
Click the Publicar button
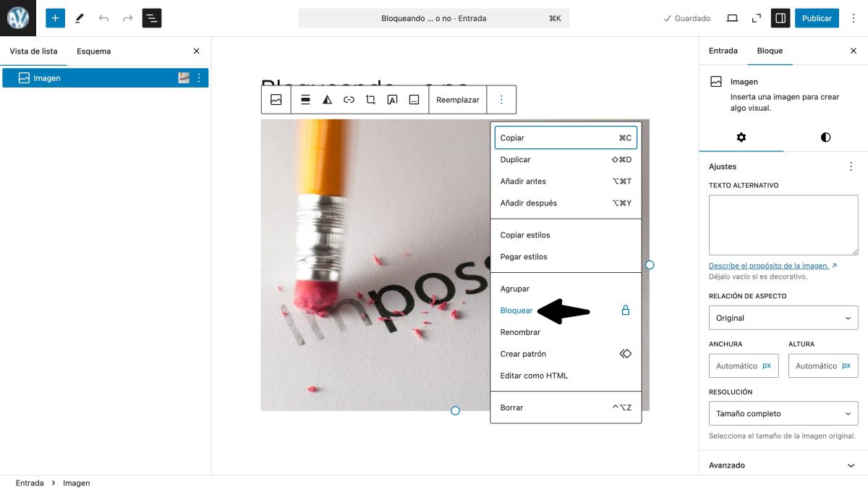[x=817, y=17]
